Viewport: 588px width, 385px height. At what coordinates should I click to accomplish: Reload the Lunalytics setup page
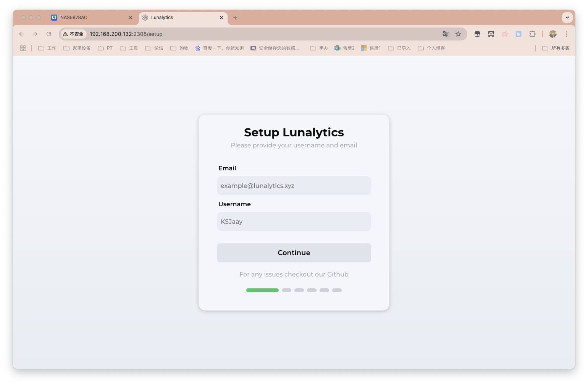tap(49, 34)
